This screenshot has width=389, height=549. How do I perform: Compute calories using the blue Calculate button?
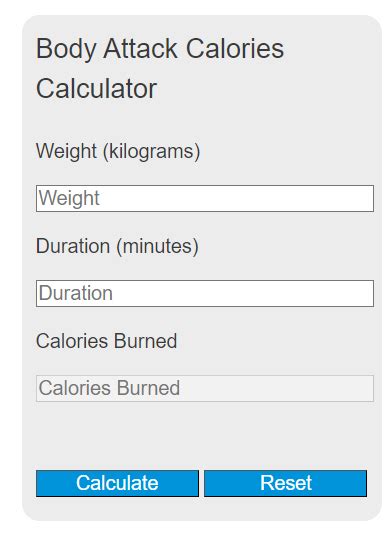[x=117, y=483]
